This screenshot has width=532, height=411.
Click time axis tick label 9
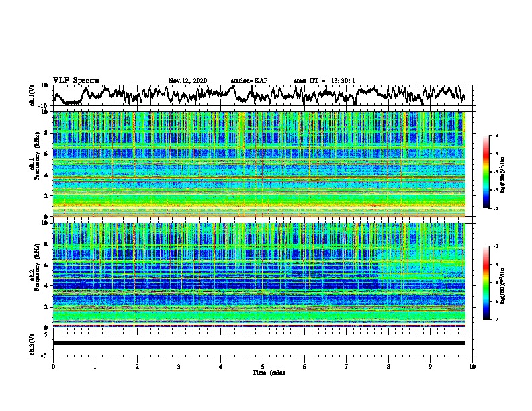pos(430,367)
